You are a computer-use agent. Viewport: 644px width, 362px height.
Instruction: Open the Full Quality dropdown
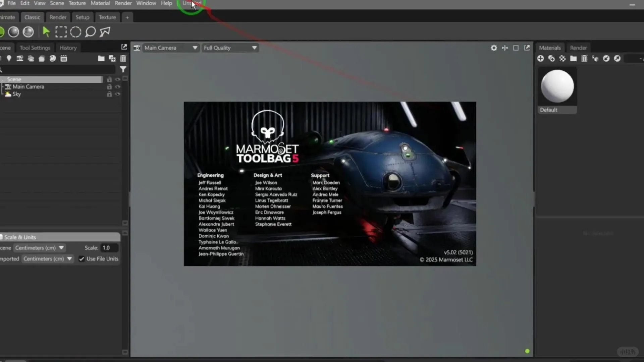230,48
